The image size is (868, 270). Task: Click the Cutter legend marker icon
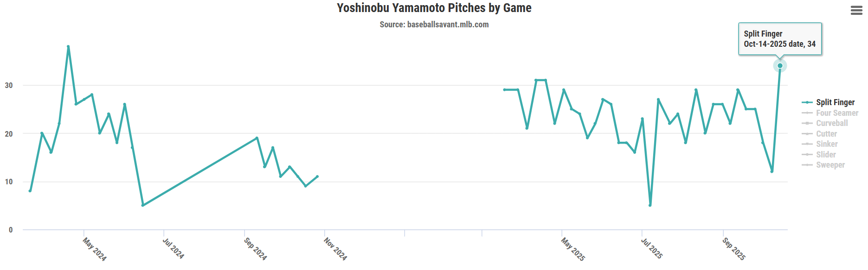807,134
